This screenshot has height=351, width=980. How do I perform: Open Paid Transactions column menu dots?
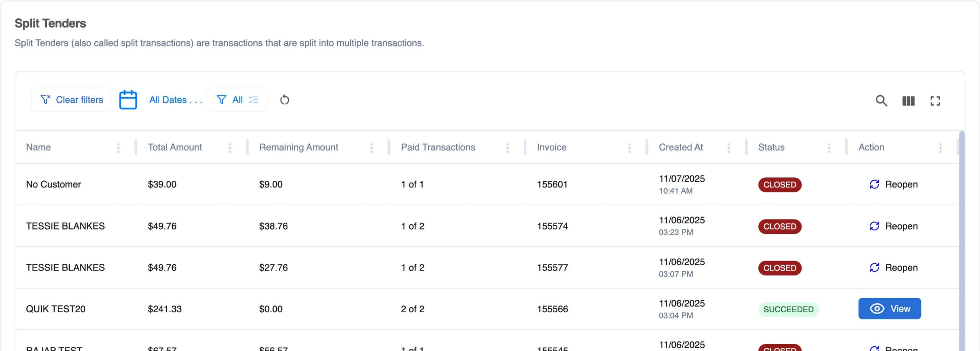click(x=507, y=148)
